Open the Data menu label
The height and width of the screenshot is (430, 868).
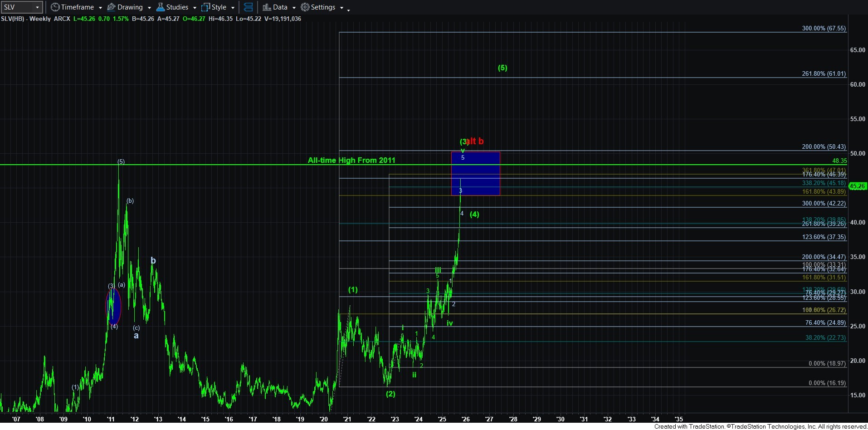point(280,7)
